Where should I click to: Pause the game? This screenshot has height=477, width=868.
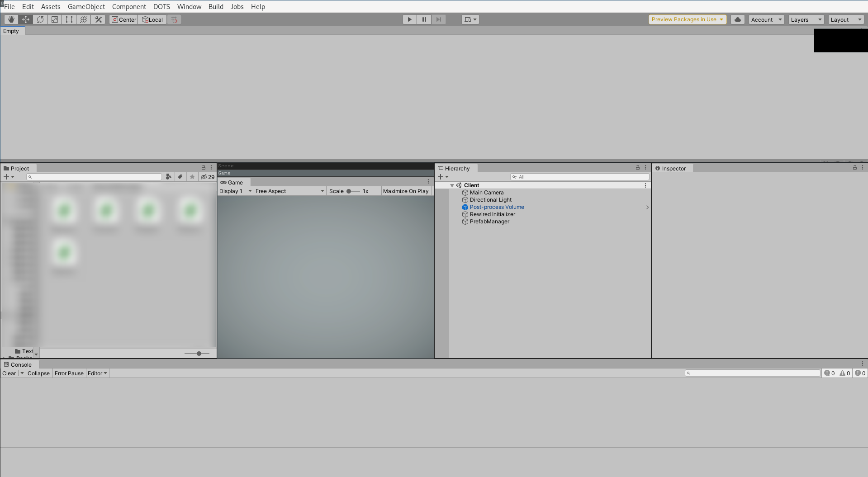[x=424, y=19]
